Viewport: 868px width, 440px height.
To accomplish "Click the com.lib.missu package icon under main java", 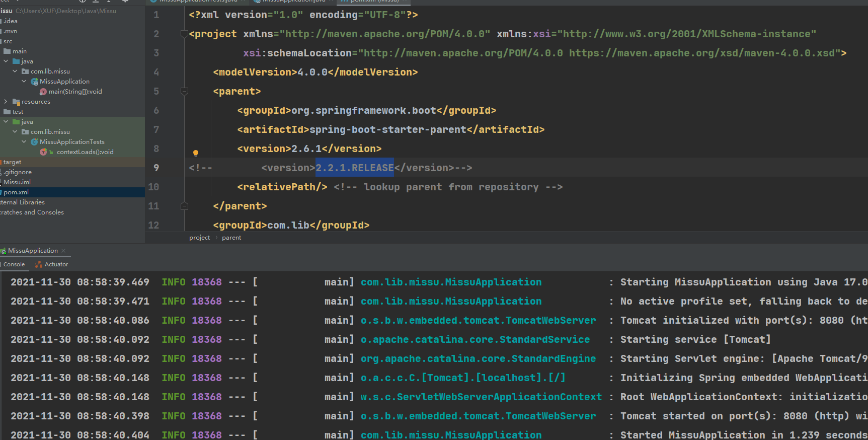I will 25,71.
